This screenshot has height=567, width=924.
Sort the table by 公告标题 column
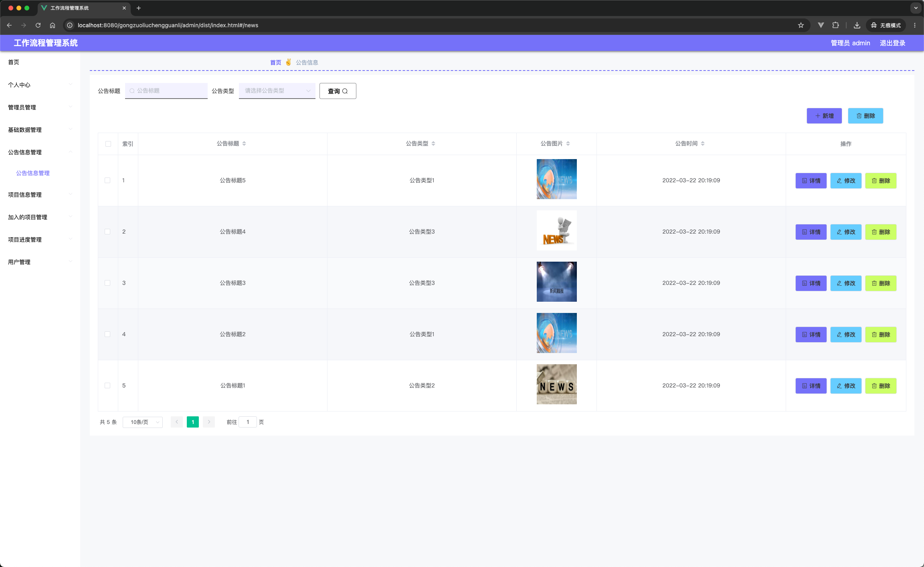point(244,143)
